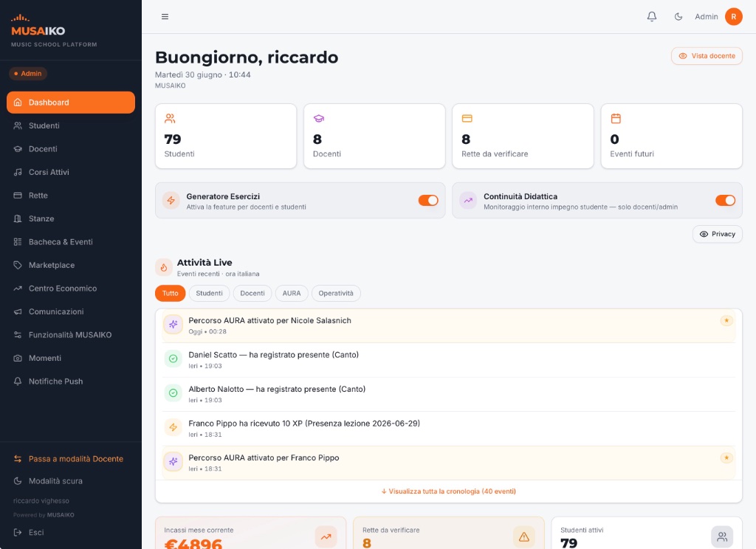Image resolution: width=756 pixels, height=549 pixels.
Task: Click check icon for Alberto Nalotto event
Action: 173,393
